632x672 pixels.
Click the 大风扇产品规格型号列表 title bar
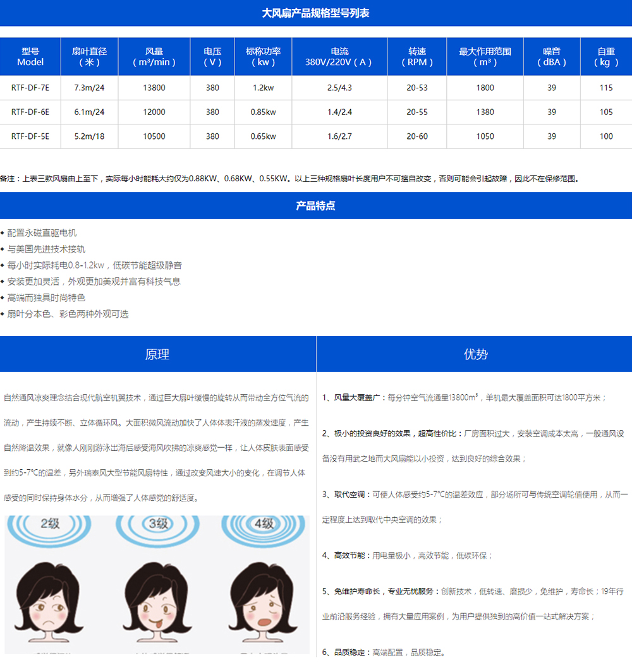tap(316, 13)
